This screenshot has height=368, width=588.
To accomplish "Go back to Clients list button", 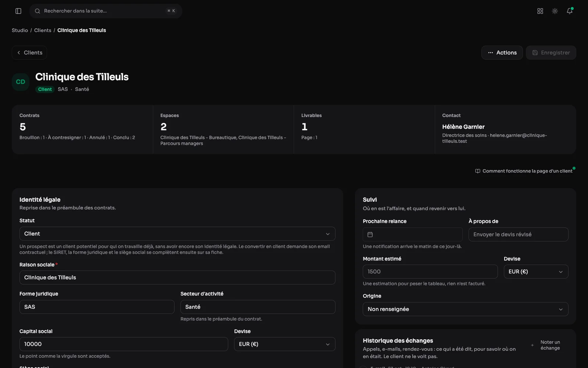I will pyautogui.click(x=29, y=53).
